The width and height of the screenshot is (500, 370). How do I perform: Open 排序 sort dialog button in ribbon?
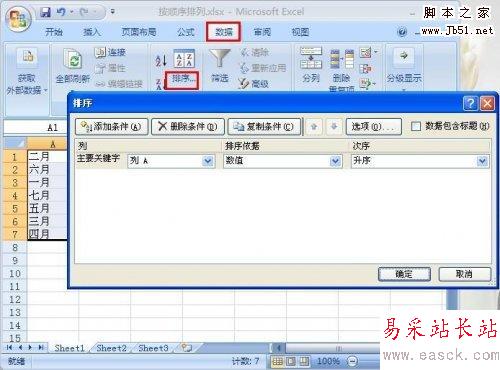(x=183, y=80)
